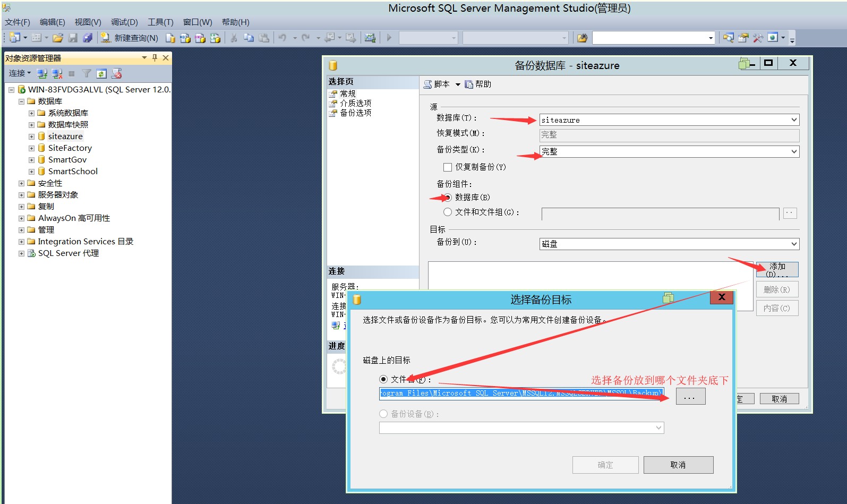Image resolution: width=847 pixels, height=504 pixels.
Task: Select Integration Services 目录 node
Action: (85, 242)
